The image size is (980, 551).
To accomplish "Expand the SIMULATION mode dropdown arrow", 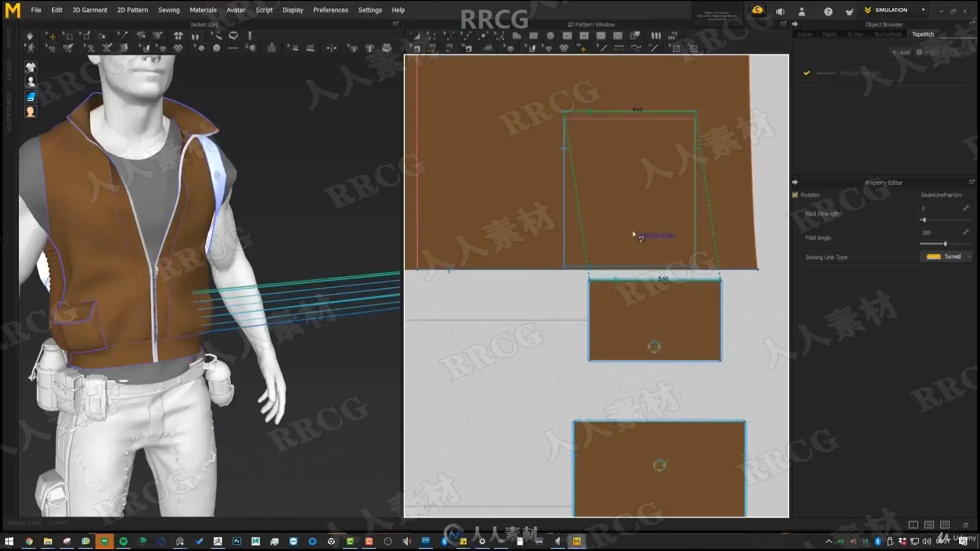I will point(923,10).
